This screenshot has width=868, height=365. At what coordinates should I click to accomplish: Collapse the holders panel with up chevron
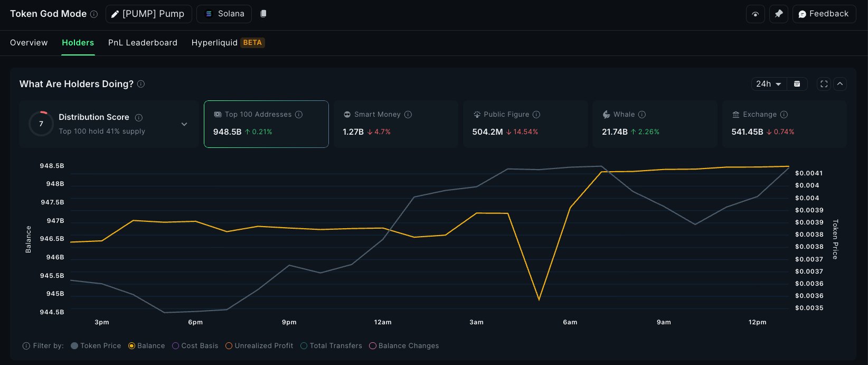coord(840,84)
